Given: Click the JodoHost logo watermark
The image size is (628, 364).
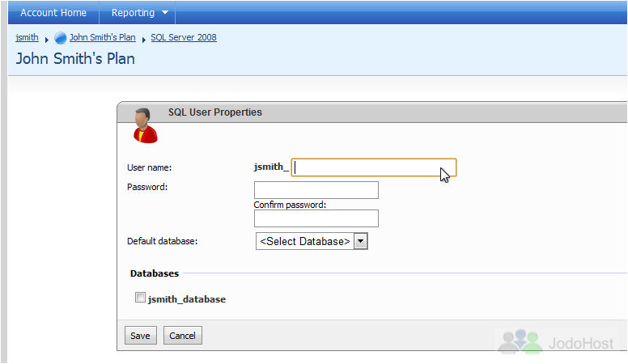Looking at the screenshot, I should pos(556,342).
